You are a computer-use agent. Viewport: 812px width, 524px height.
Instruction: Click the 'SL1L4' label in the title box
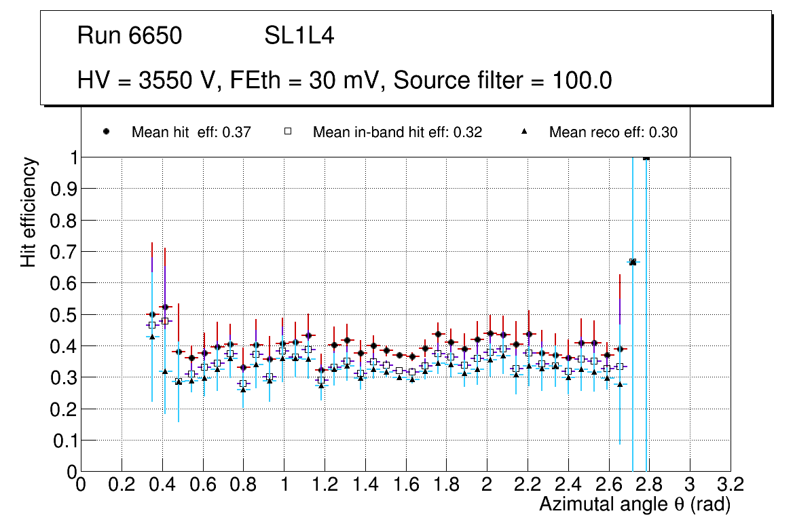pyautogui.click(x=299, y=36)
